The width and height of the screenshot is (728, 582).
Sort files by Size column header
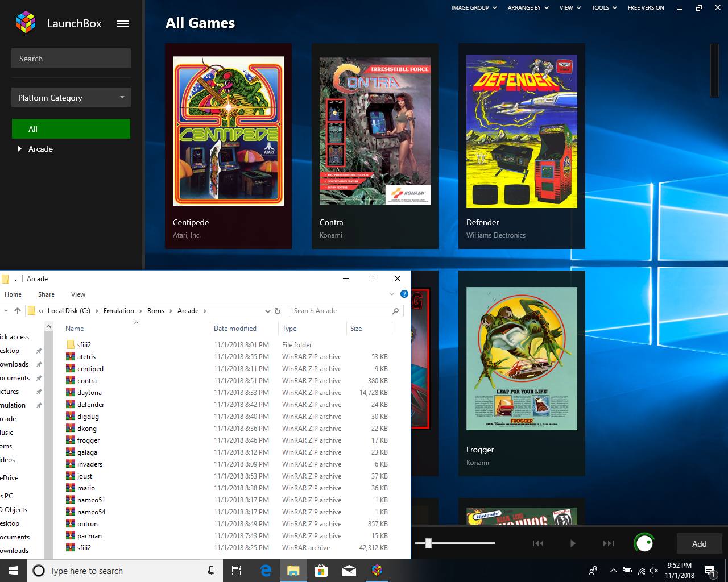tap(369, 329)
